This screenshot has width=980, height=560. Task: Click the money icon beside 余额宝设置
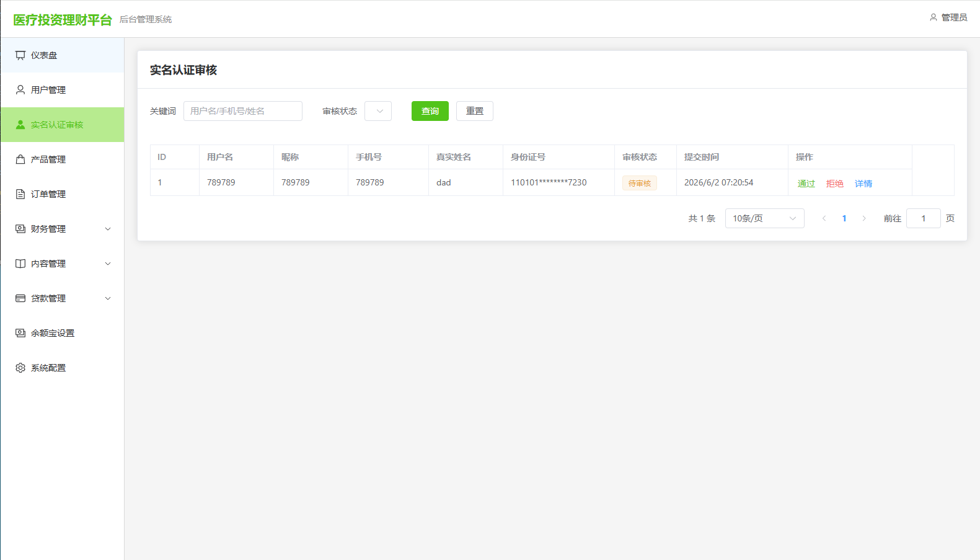pyautogui.click(x=20, y=333)
